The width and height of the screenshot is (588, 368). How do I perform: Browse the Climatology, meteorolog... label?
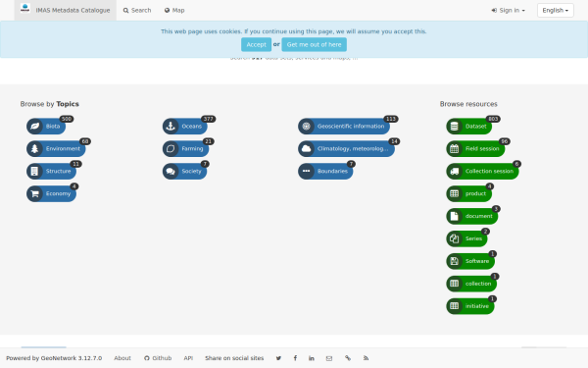point(353,149)
